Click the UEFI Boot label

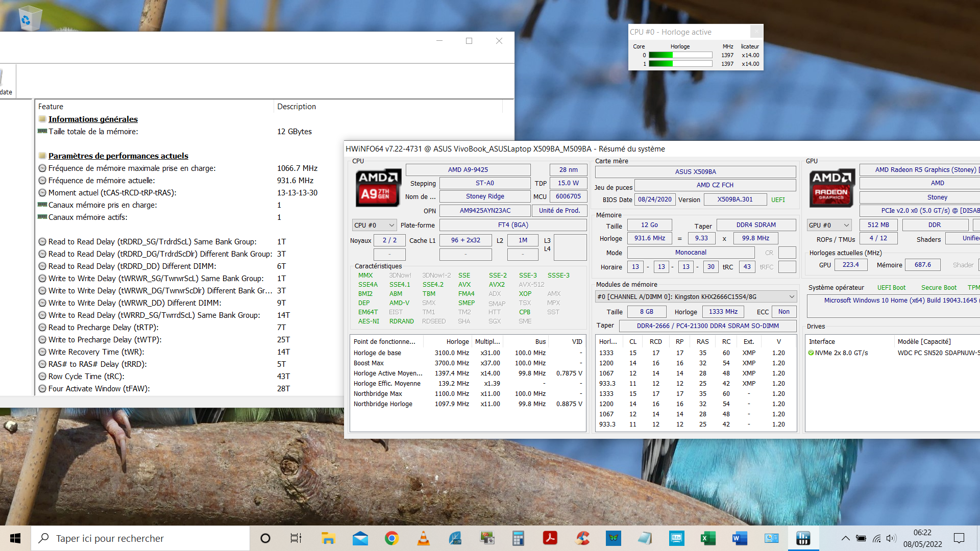coord(891,287)
